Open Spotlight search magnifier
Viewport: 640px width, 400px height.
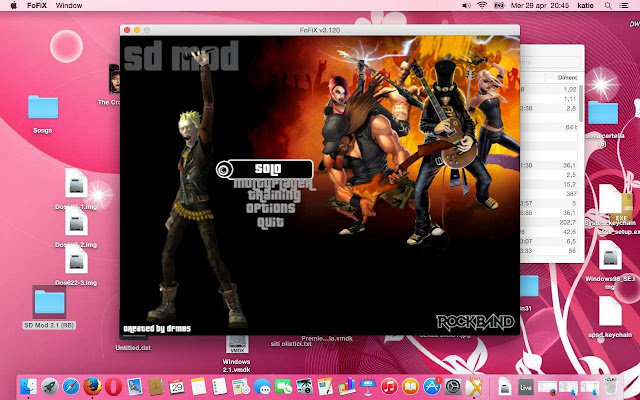tap(608, 5)
